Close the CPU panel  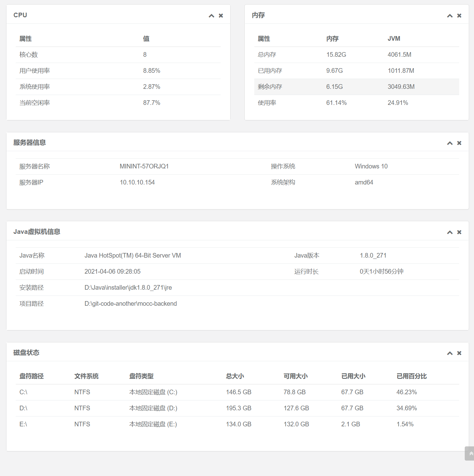[x=221, y=15]
